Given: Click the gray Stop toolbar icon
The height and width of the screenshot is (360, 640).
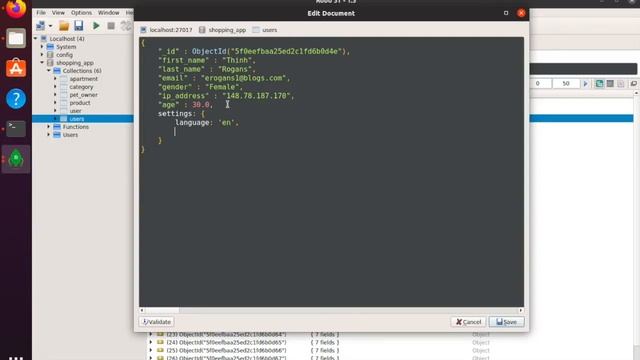Looking at the screenshot, I should point(111,26).
